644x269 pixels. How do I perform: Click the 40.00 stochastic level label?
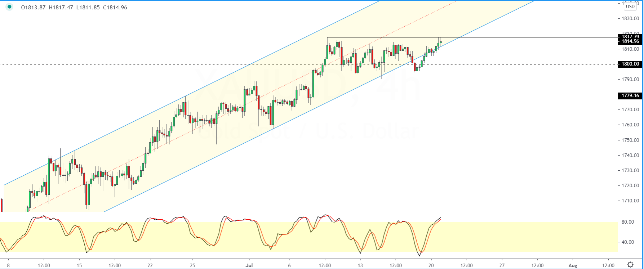[x=628, y=242]
